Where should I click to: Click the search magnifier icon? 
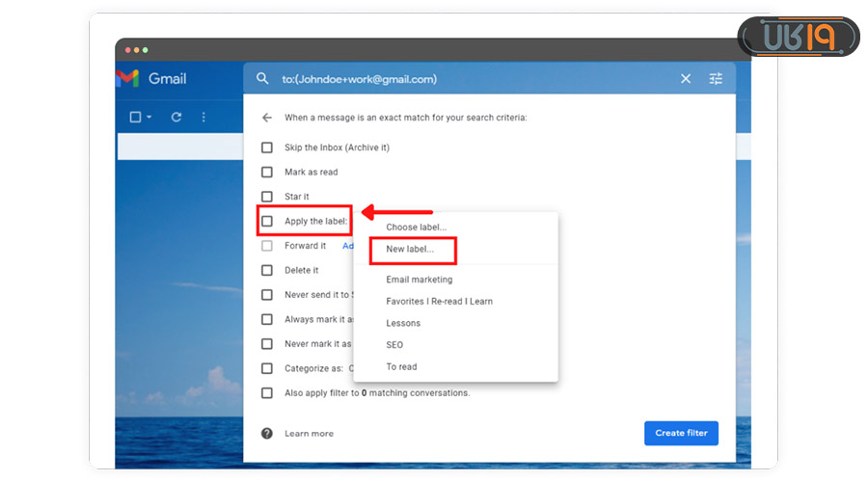(x=262, y=79)
